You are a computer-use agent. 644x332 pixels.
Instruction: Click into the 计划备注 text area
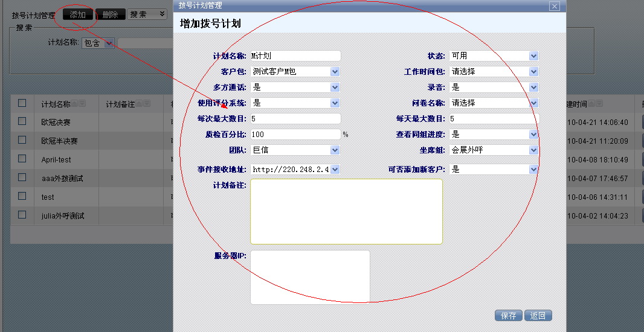[x=346, y=211]
